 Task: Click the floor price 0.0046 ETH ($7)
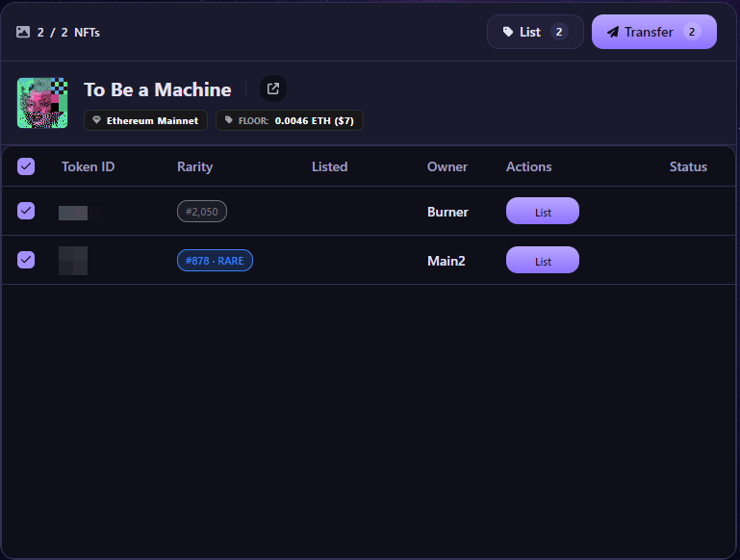coord(315,121)
